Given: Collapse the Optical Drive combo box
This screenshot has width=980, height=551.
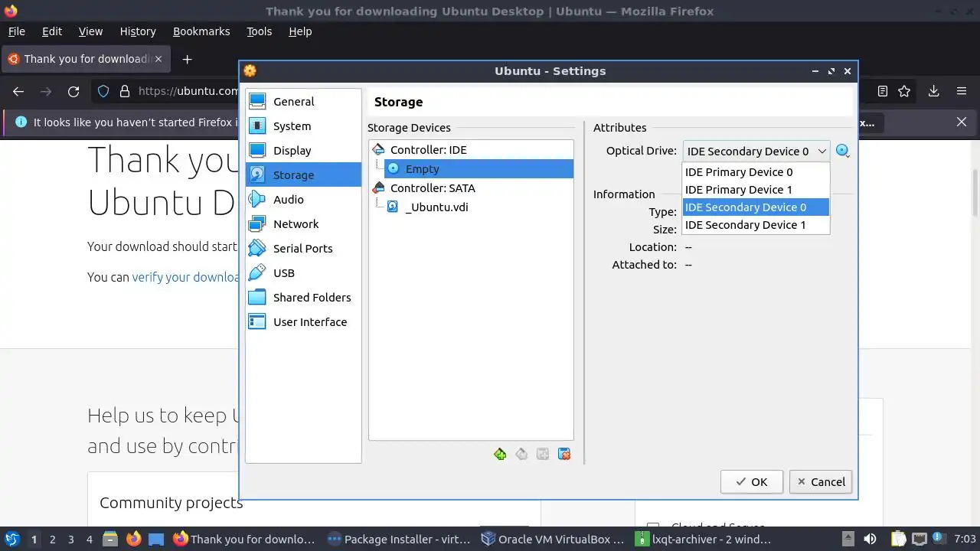Looking at the screenshot, I should [x=756, y=152].
